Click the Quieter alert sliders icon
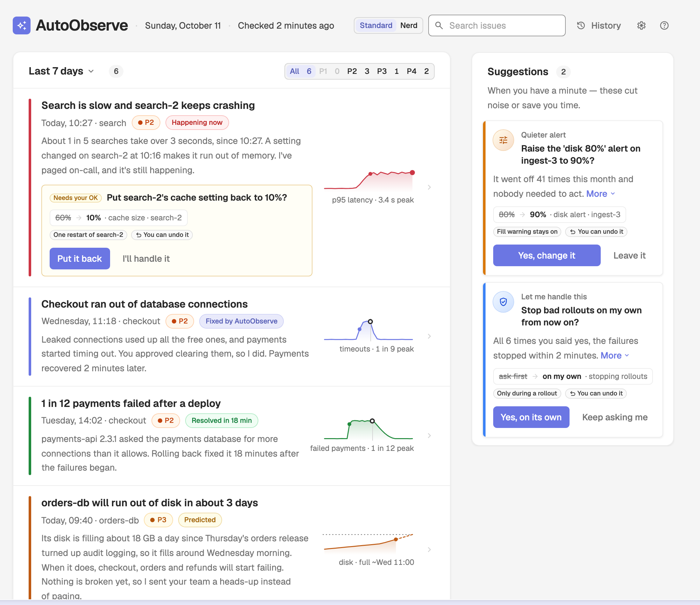The height and width of the screenshot is (605, 700). tap(503, 140)
